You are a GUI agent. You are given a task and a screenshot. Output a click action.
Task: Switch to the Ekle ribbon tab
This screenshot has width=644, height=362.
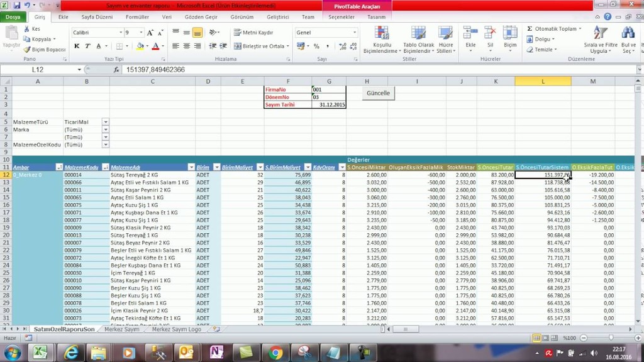[x=64, y=17]
